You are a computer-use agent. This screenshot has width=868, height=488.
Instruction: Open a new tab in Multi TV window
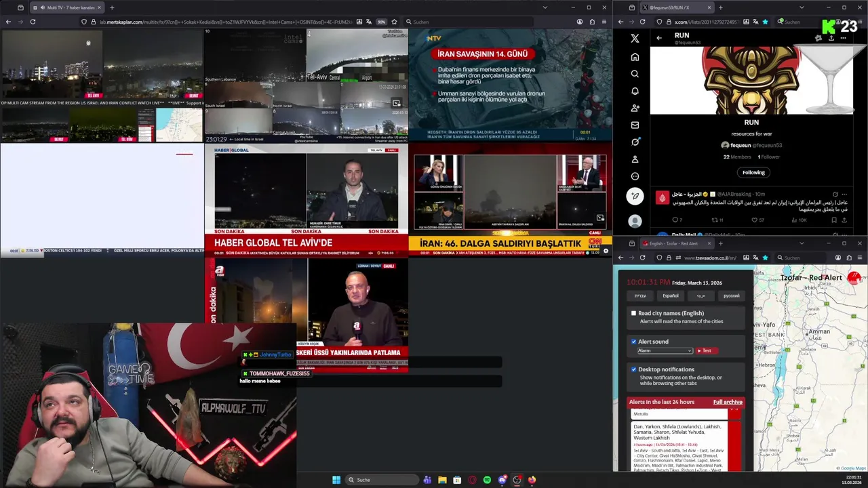tap(112, 7)
